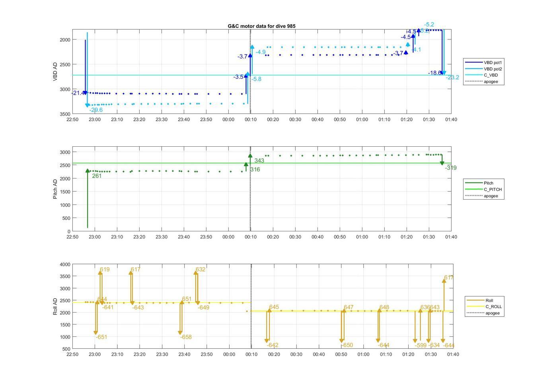This screenshot has width=557, height=392.
Task: Click the '648' roll data label
Action: pyautogui.click(x=384, y=307)
